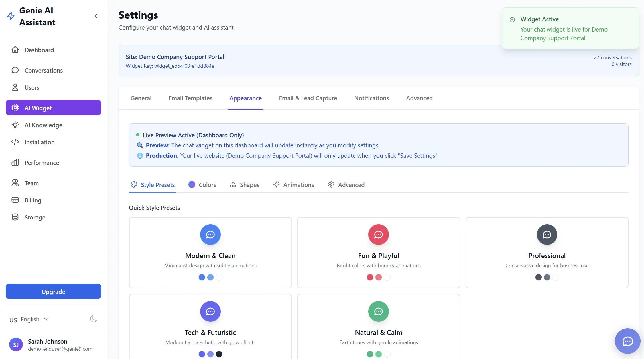
Task: Open the Animations sub-tab
Action: [x=293, y=185]
